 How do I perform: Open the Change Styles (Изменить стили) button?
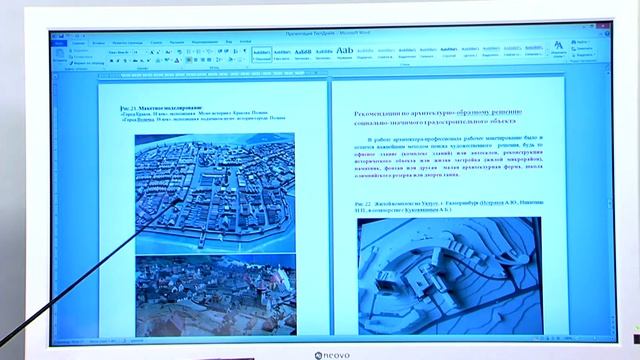click(x=558, y=49)
